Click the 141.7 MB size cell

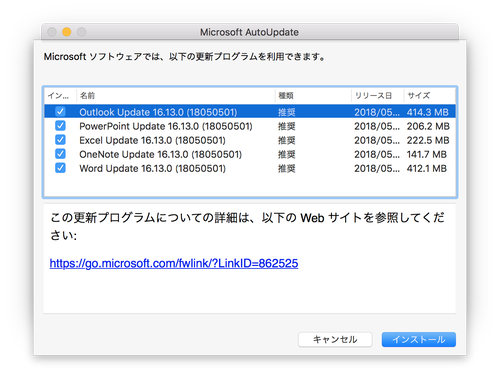tap(427, 154)
